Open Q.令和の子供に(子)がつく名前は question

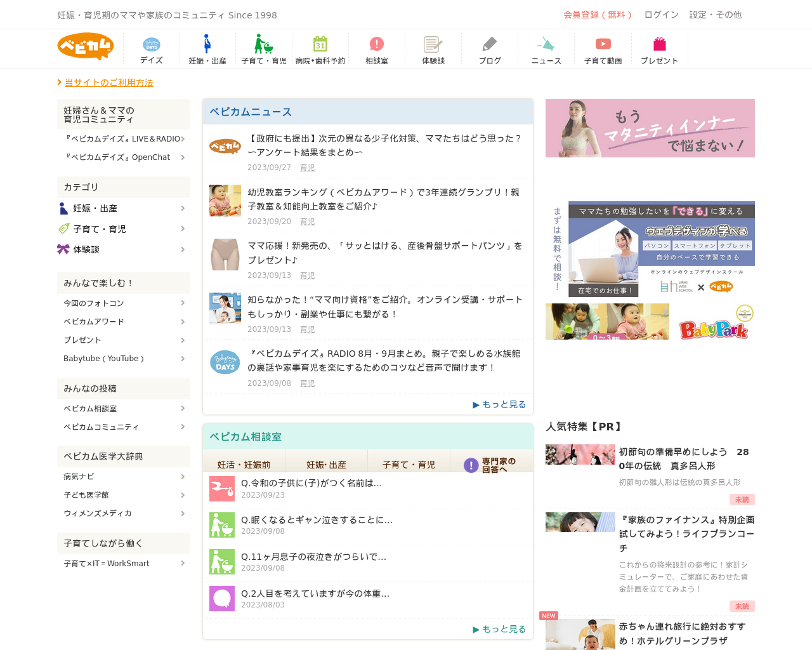(x=311, y=483)
